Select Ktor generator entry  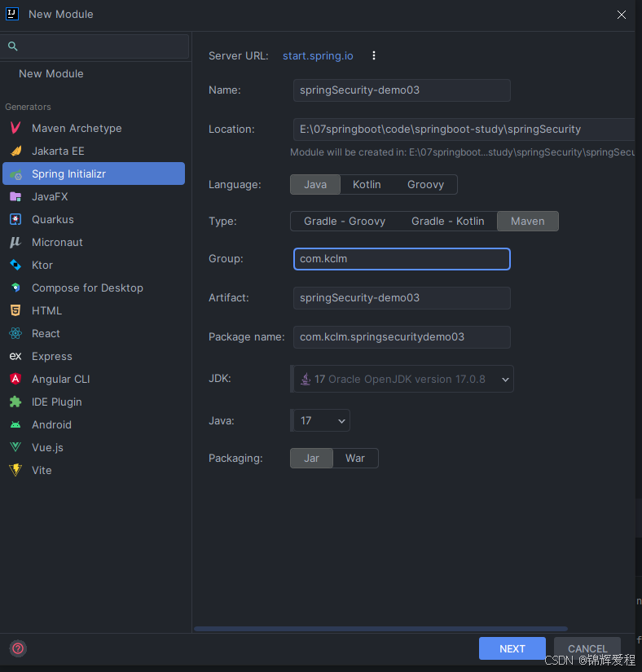(x=94, y=265)
